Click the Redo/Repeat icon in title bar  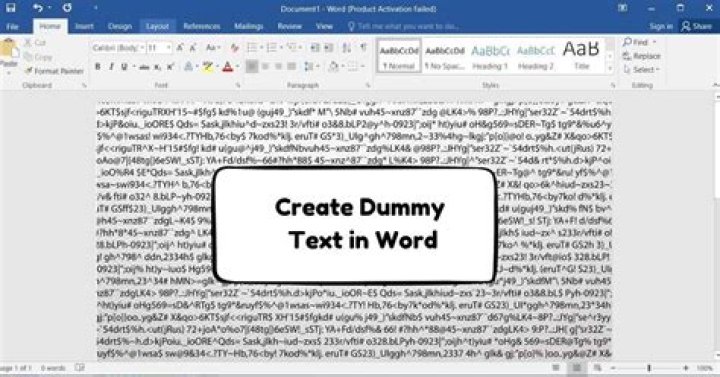(x=67, y=8)
